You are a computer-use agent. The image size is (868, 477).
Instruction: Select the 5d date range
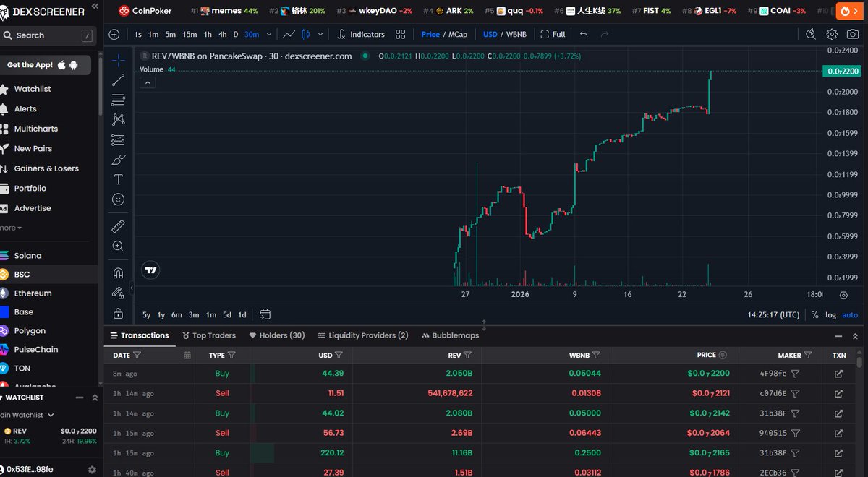coord(227,314)
